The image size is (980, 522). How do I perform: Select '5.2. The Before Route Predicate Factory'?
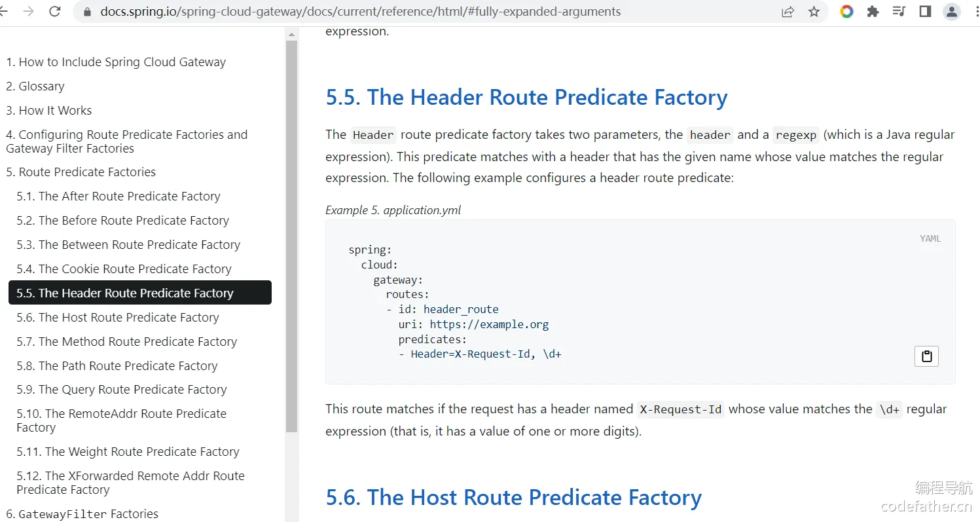(x=123, y=221)
